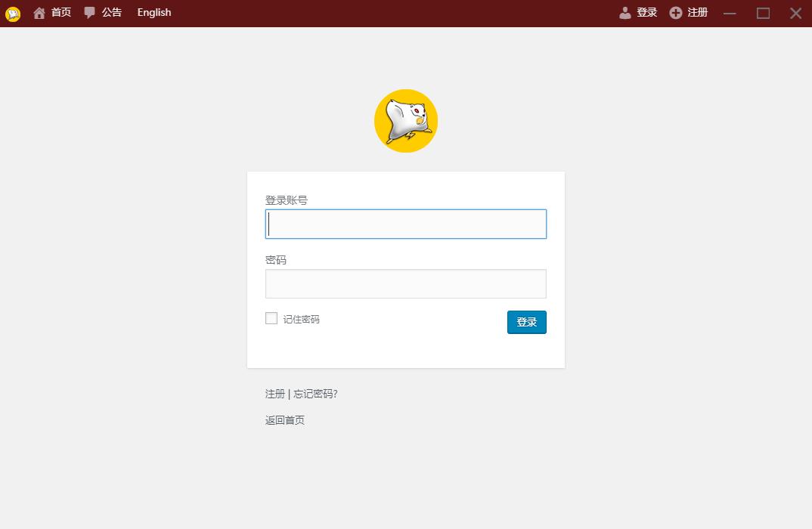The image size is (812, 529).
Task: Open 注册 in the top bar
Action: tap(698, 12)
